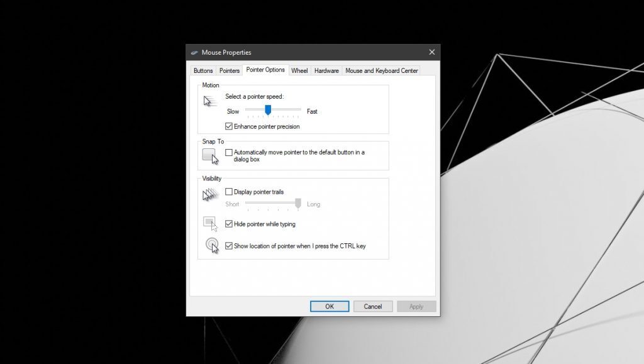Image resolution: width=644 pixels, height=364 pixels.
Task: Click the pointer trails visibility icon
Action: pyautogui.click(x=209, y=195)
